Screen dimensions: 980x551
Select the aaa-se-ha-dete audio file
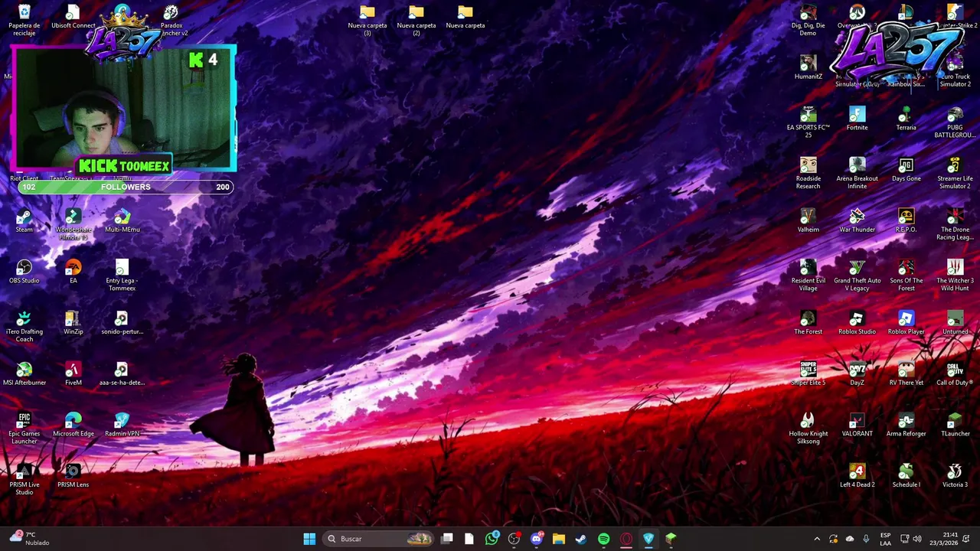(122, 374)
